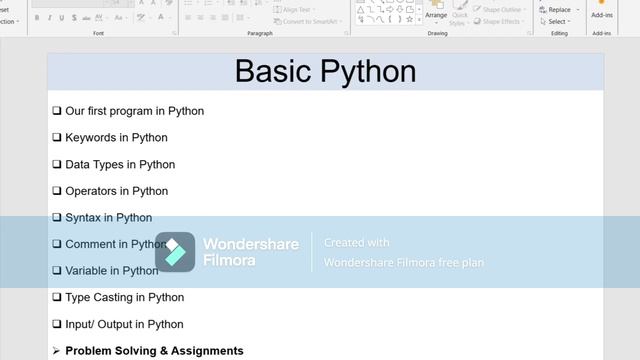The height and width of the screenshot is (360, 640).
Task: Open the Arrange menu
Action: [436, 12]
